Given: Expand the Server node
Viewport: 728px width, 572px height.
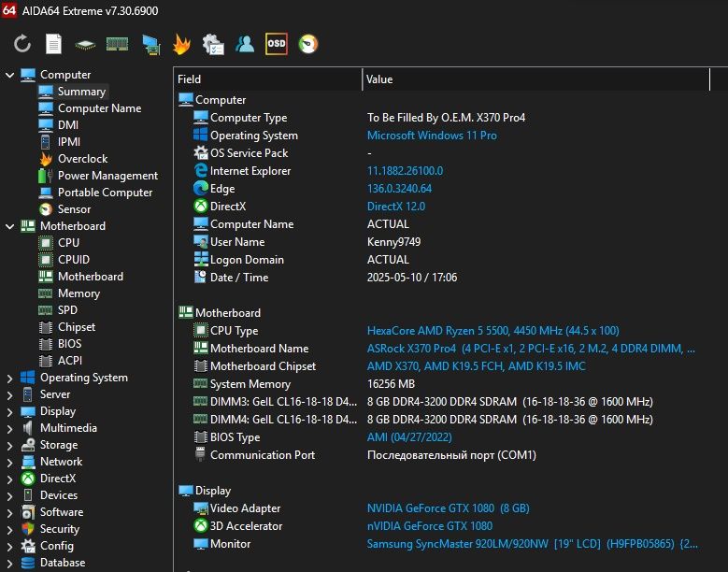Looking at the screenshot, I should (9, 395).
